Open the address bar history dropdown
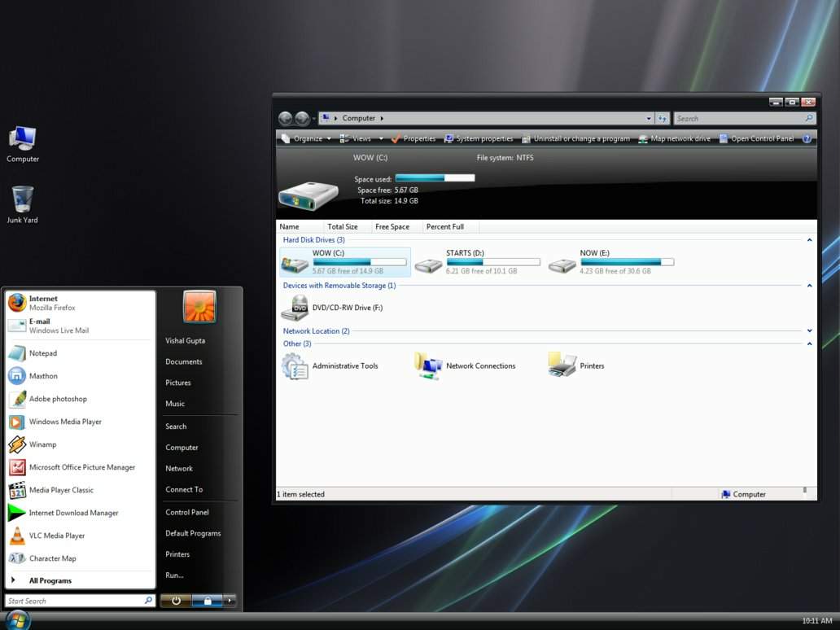The image size is (840, 630). 649,118
